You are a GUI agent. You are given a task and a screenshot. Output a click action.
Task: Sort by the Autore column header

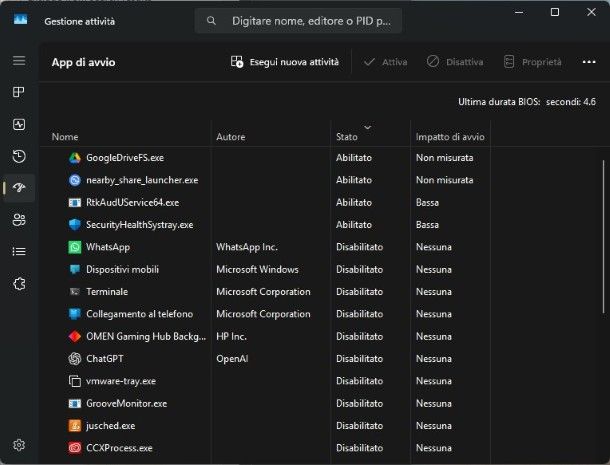coord(231,137)
